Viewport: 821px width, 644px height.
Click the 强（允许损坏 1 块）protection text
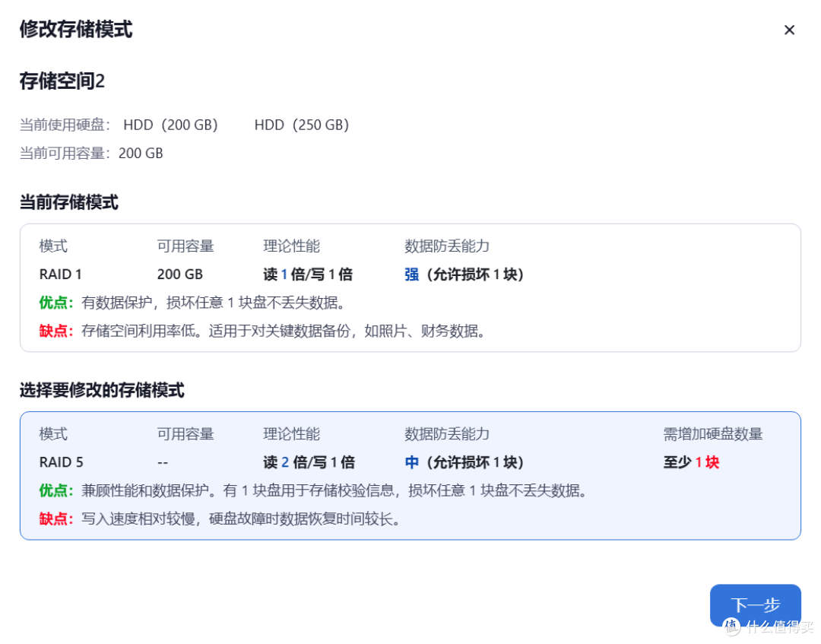coord(464,274)
